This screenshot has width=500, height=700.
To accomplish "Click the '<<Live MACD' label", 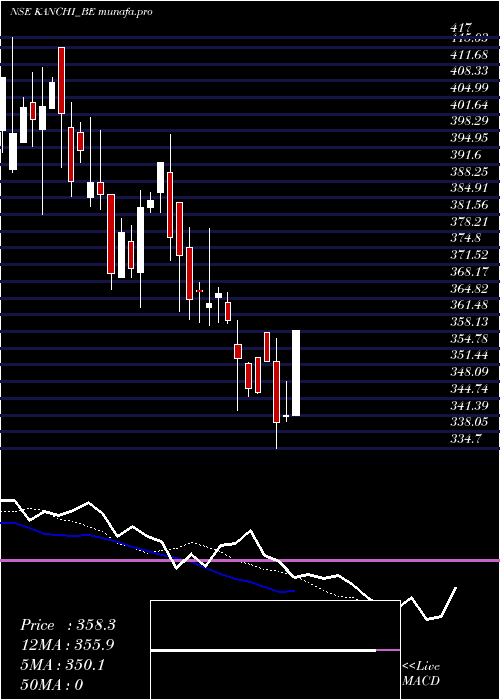I will tap(421, 674).
